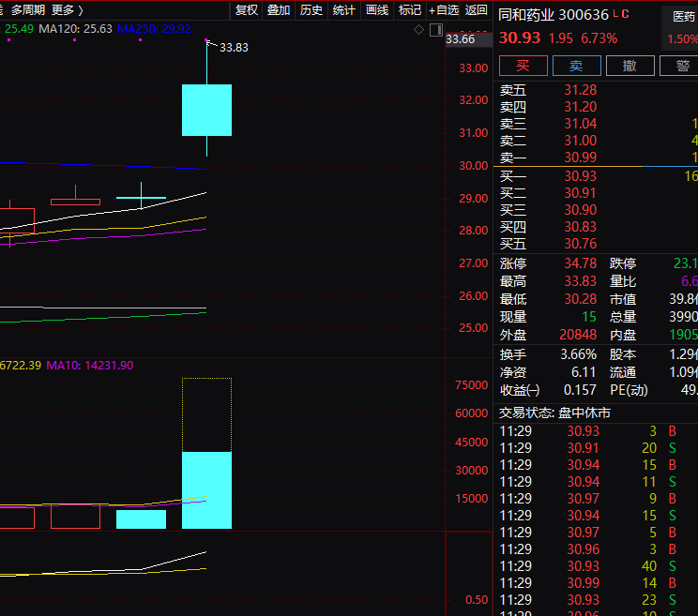Image resolution: width=698 pixels, height=616 pixels.
Task: Click the 标记 mark button
Action: [410, 9]
